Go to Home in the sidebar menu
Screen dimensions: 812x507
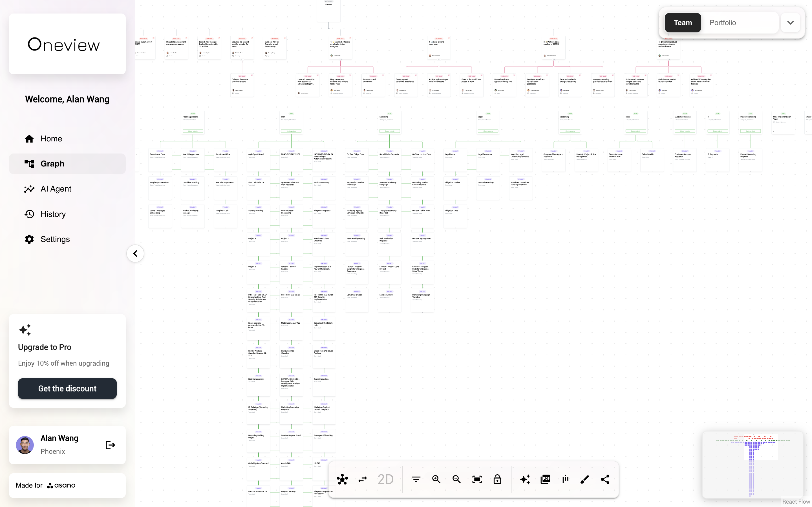click(x=51, y=138)
